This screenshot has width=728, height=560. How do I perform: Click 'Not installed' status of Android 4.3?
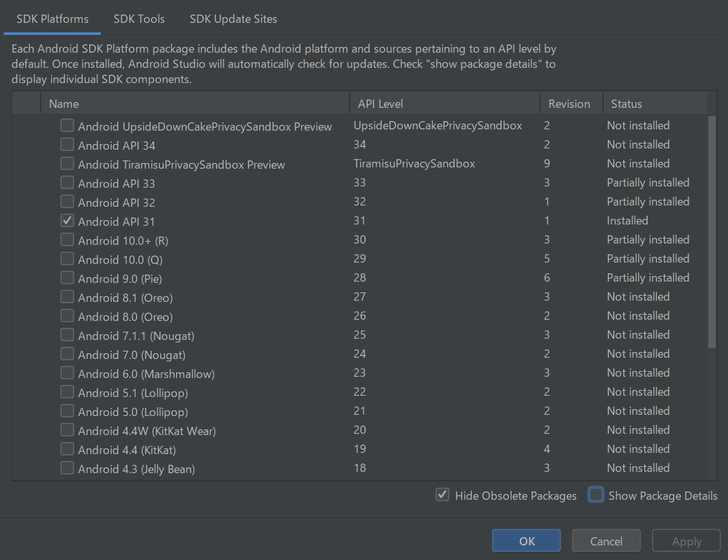click(x=639, y=467)
